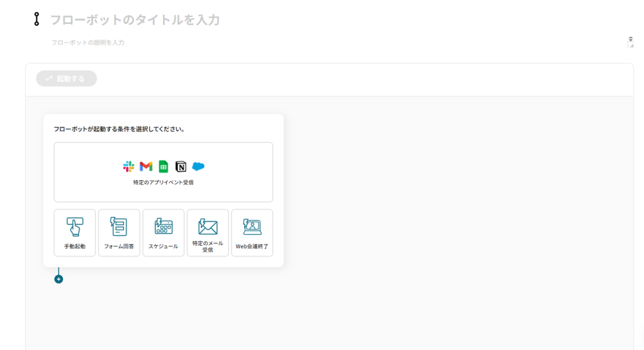The image size is (644, 350).
Task: Click the Salesforce cloud icon
Action: pyautogui.click(x=199, y=167)
